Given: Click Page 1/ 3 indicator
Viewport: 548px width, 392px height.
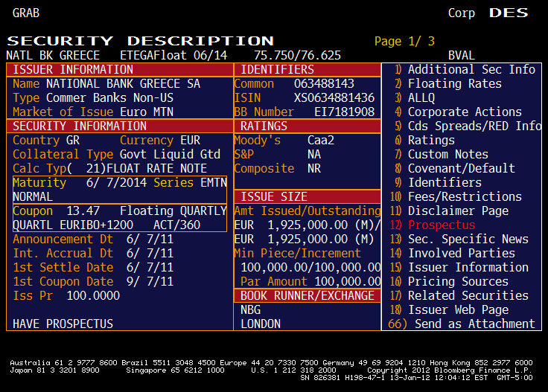Looking at the screenshot, I should point(404,41).
